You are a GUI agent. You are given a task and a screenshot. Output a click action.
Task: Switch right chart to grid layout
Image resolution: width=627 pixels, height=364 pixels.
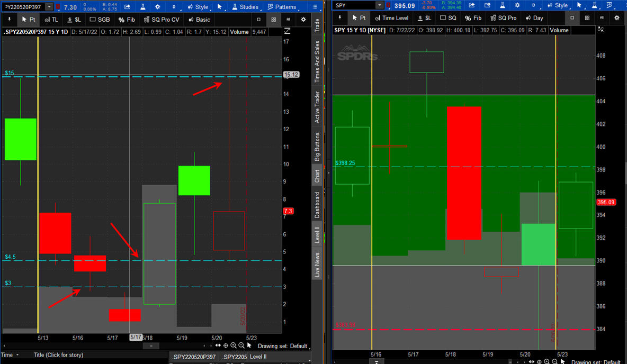pos(587,17)
